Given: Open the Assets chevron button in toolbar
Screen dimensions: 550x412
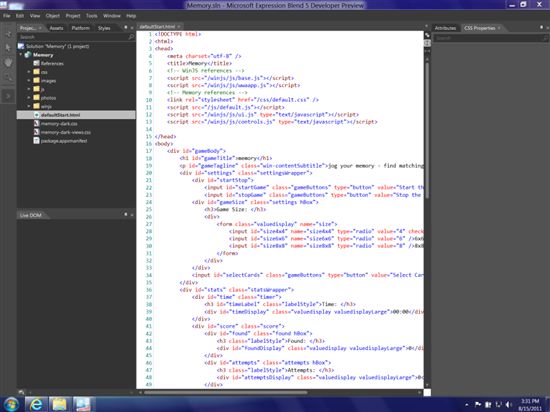Looking at the screenshot, I should (x=8, y=96).
